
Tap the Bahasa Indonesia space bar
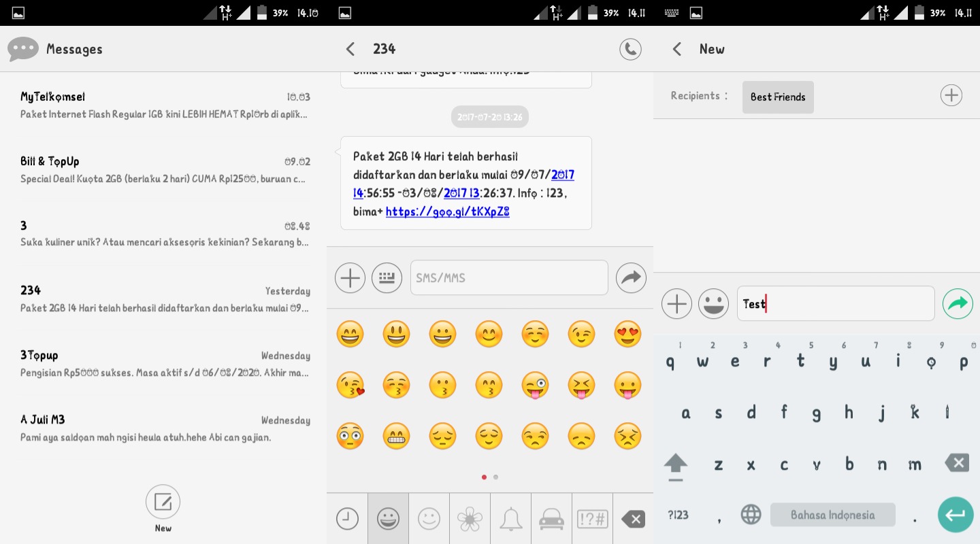[x=832, y=515]
